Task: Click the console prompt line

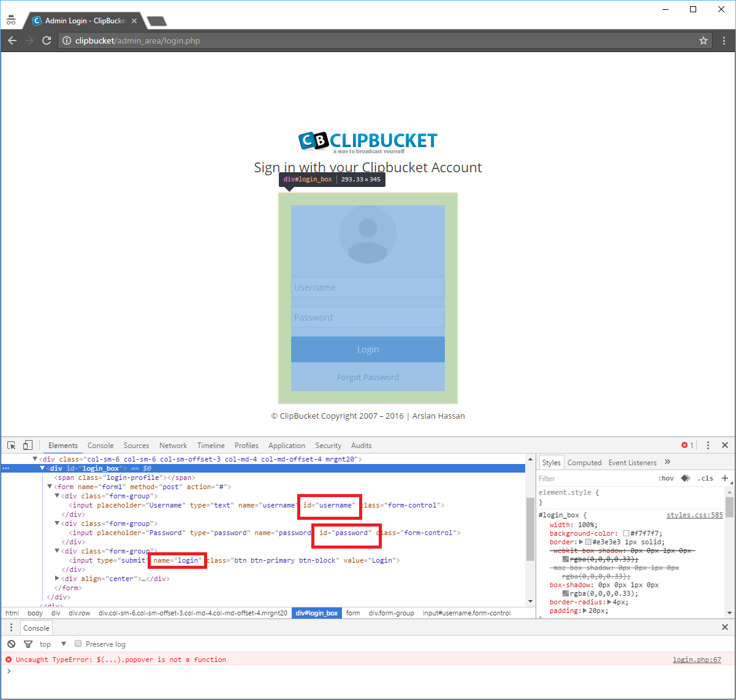Action: click(x=368, y=671)
